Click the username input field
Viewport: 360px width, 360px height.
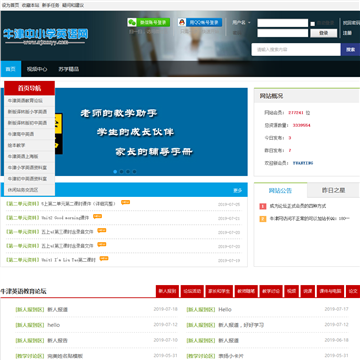[x=283, y=23]
